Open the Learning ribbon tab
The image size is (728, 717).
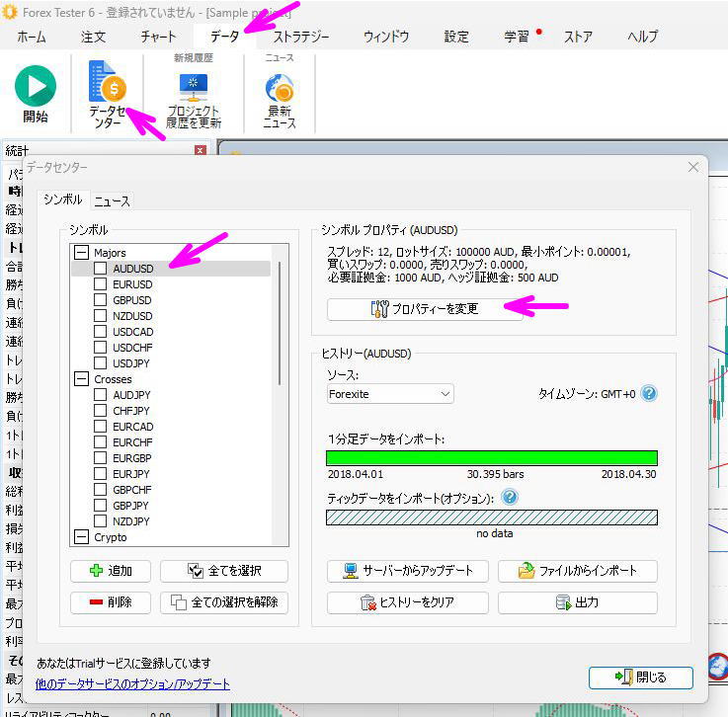[517, 37]
